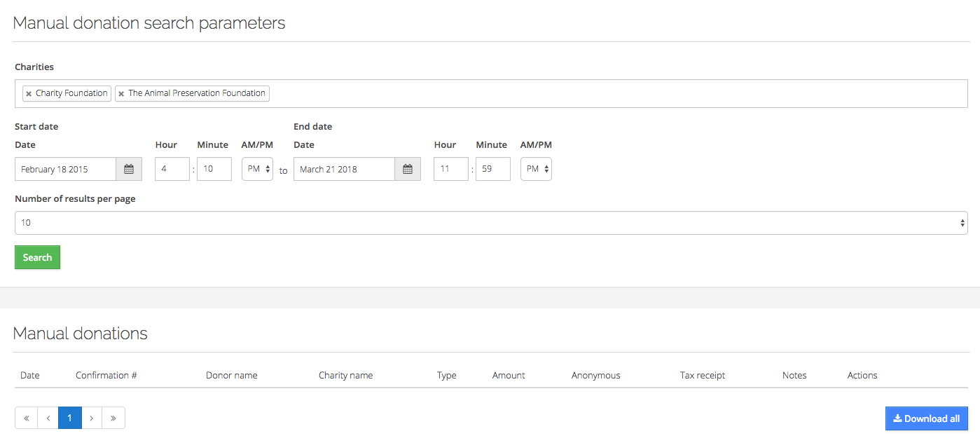Viewport: 980px width, 443px height.
Task: Download all manual donations
Action: point(926,418)
